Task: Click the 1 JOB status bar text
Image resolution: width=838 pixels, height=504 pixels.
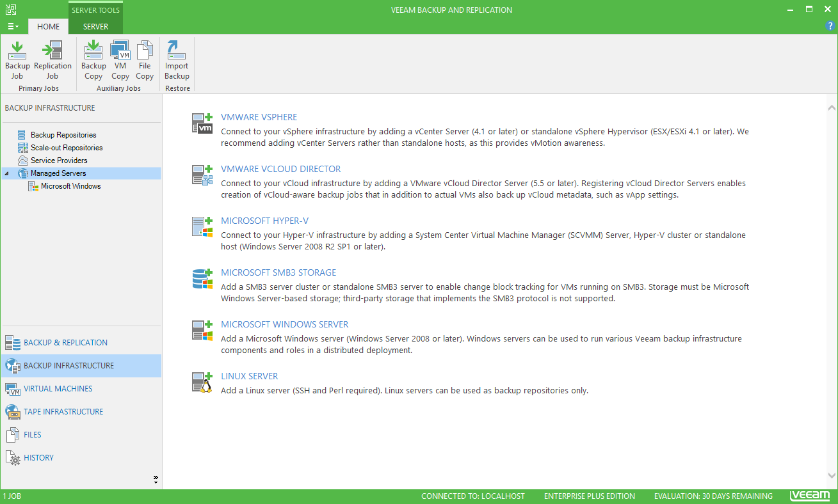Action: click(12, 496)
